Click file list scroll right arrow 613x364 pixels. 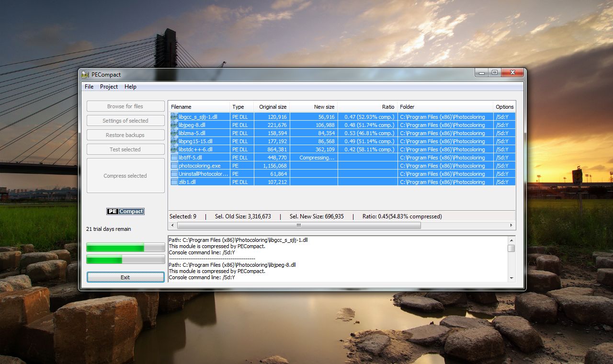[511, 225]
